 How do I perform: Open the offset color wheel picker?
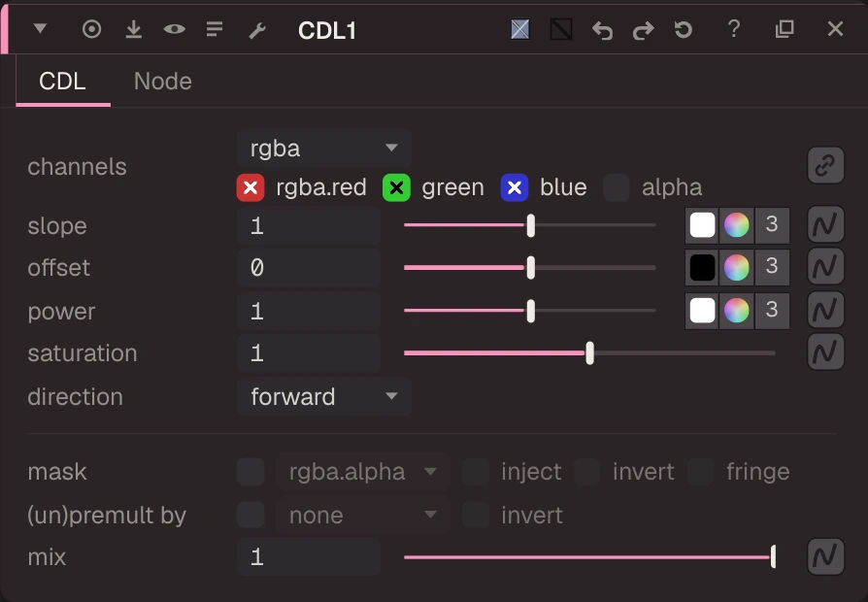(x=736, y=267)
